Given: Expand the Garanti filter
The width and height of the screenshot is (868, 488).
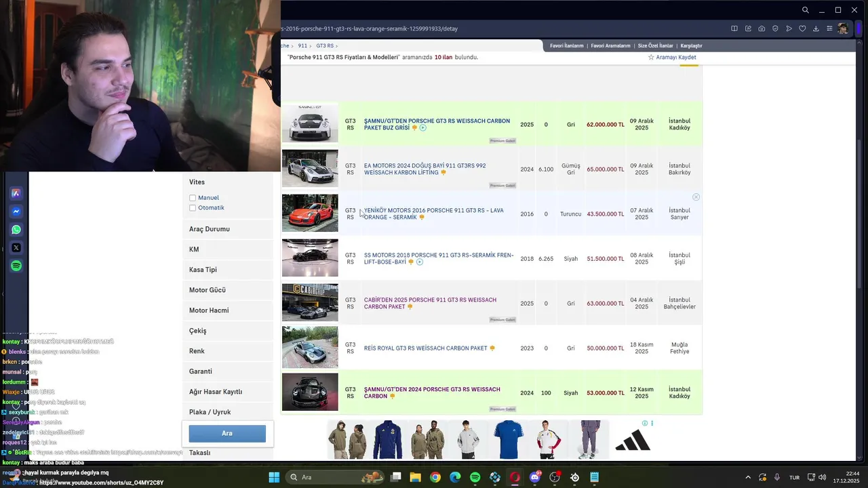Looking at the screenshot, I should 228,371.
